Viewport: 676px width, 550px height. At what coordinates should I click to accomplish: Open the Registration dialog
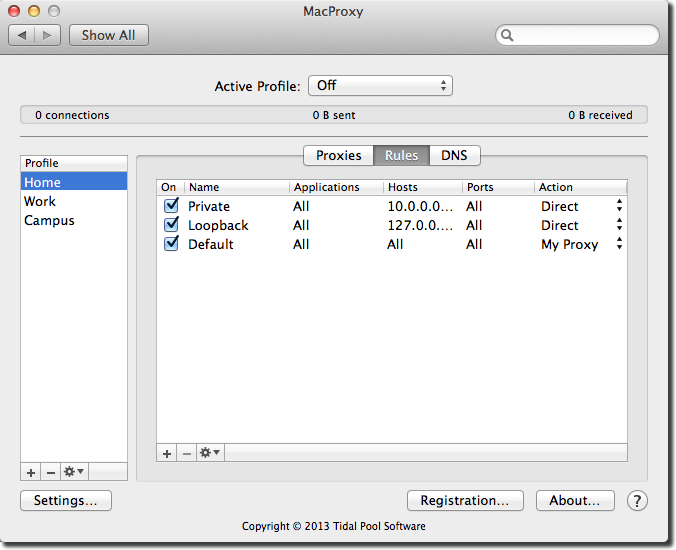[465, 500]
